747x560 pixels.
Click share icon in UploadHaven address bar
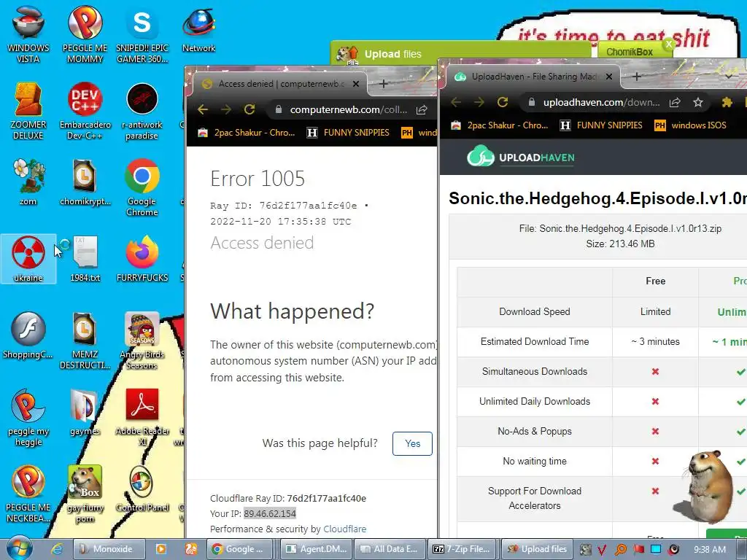[x=675, y=102]
